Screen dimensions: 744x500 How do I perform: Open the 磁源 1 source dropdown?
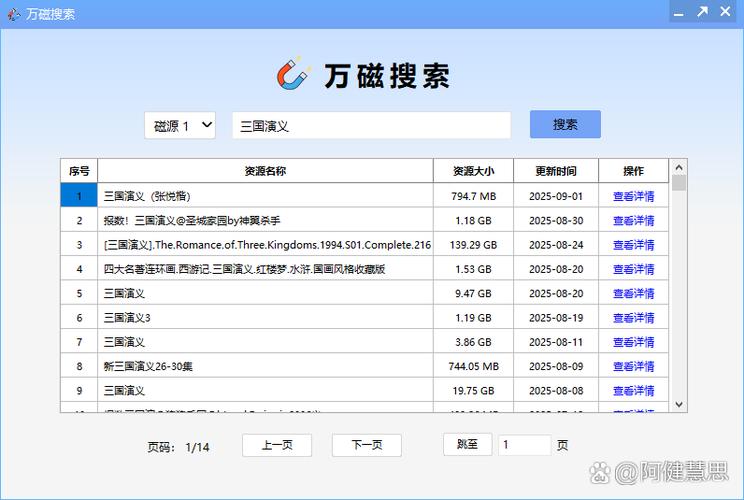[x=180, y=126]
